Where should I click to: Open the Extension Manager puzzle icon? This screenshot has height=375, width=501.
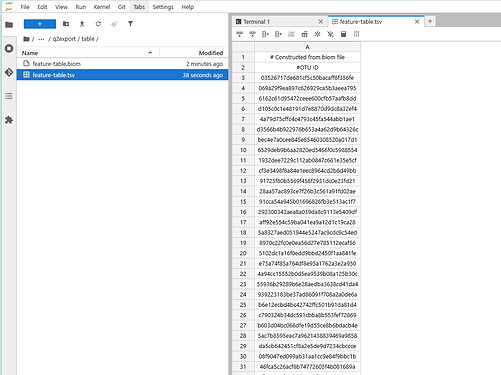9,120
